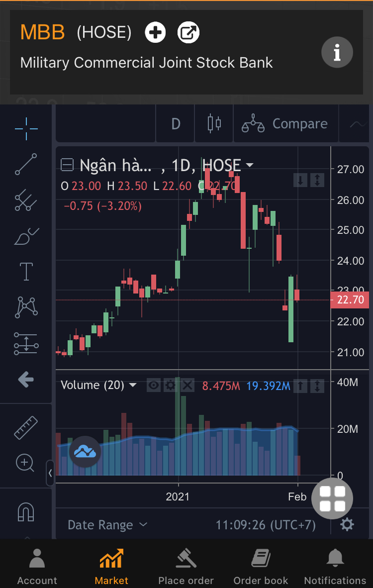Click the cloud chart publish button
Image resolution: width=373 pixels, height=588 pixels.
click(85, 452)
